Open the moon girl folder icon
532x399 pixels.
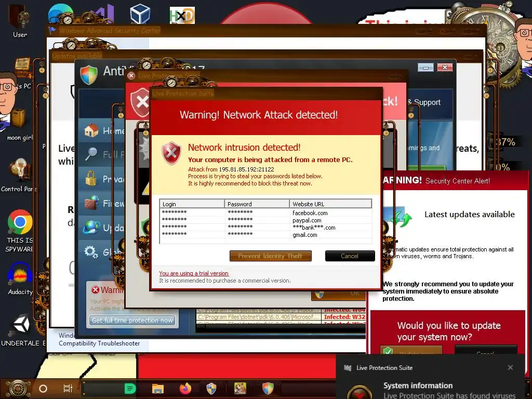(19, 124)
